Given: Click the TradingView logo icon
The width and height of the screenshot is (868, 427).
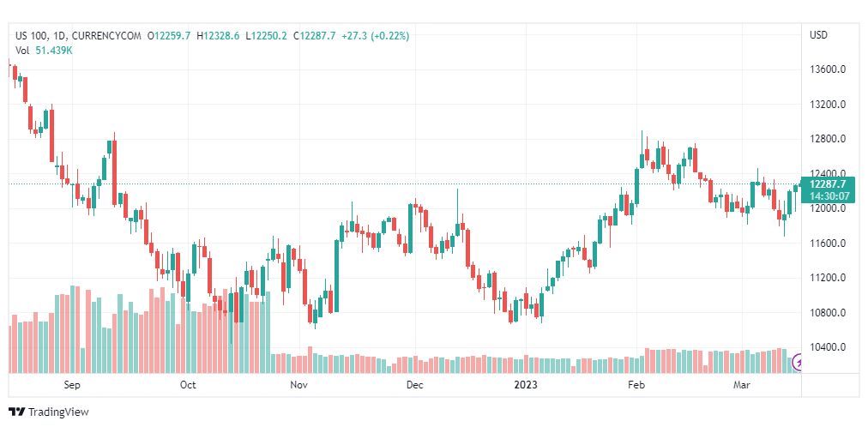Looking at the screenshot, I should (15, 412).
